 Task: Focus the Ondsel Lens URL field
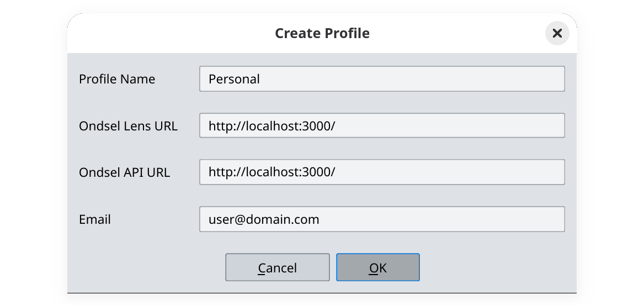click(382, 126)
